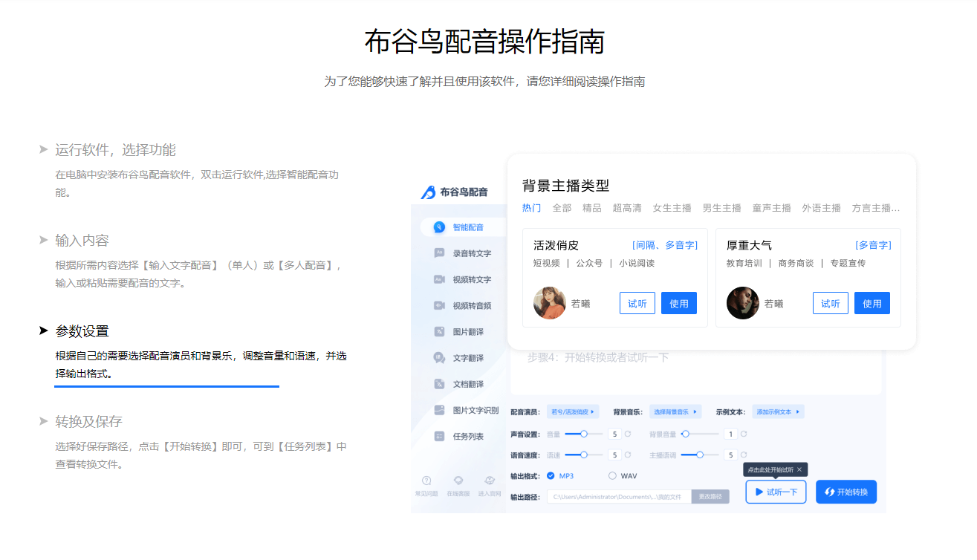Viewport: 977px width, 560px height.
Task: Click the 试听一下 preview button
Action: click(x=776, y=492)
